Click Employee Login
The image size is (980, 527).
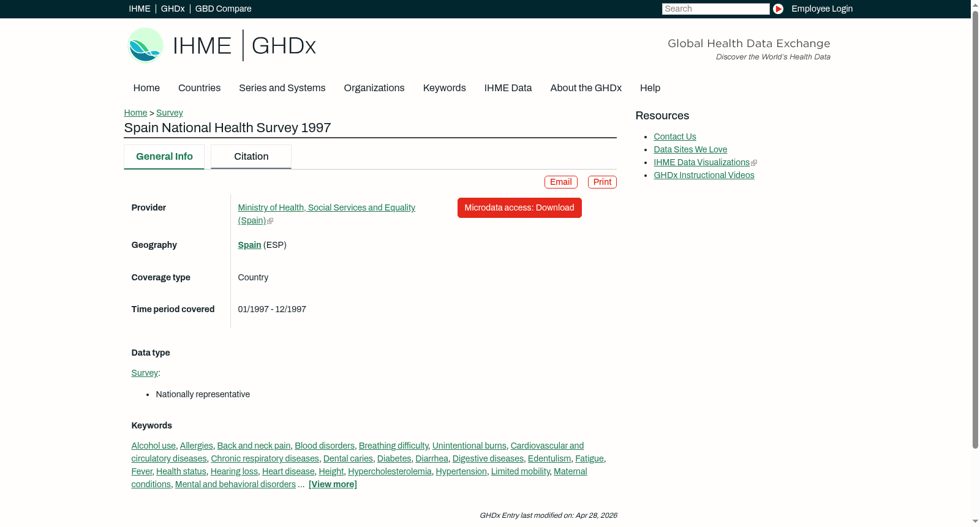tap(822, 9)
